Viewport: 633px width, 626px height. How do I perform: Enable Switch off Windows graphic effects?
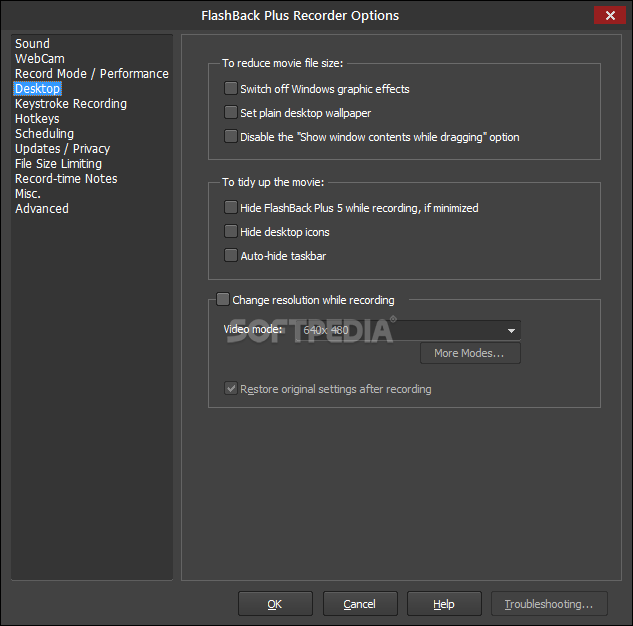(231, 88)
